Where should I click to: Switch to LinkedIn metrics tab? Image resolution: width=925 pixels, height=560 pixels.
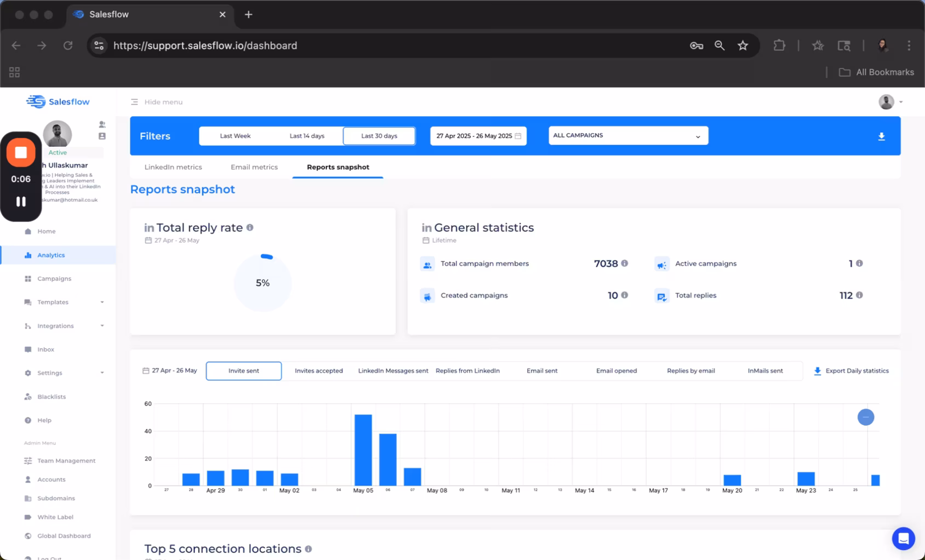[x=173, y=167]
